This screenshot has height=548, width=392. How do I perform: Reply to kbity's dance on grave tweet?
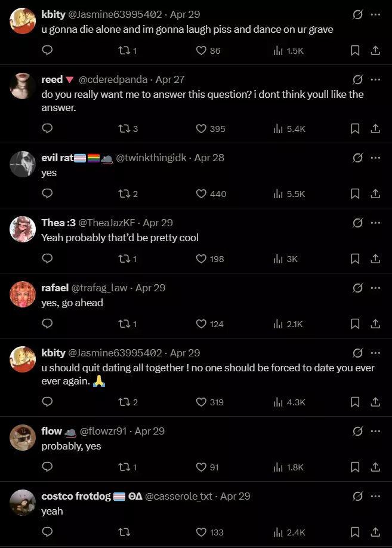(x=48, y=51)
